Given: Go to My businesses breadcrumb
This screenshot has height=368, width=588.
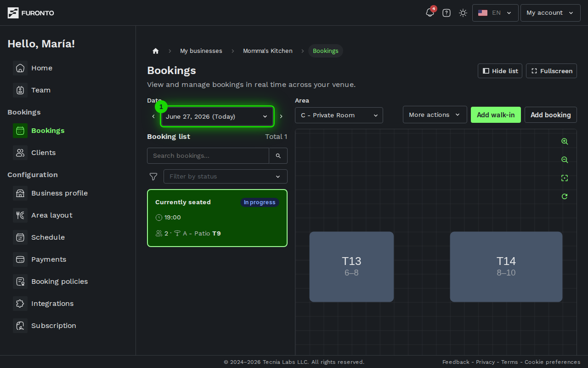Looking at the screenshot, I should [x=201, y=51].
